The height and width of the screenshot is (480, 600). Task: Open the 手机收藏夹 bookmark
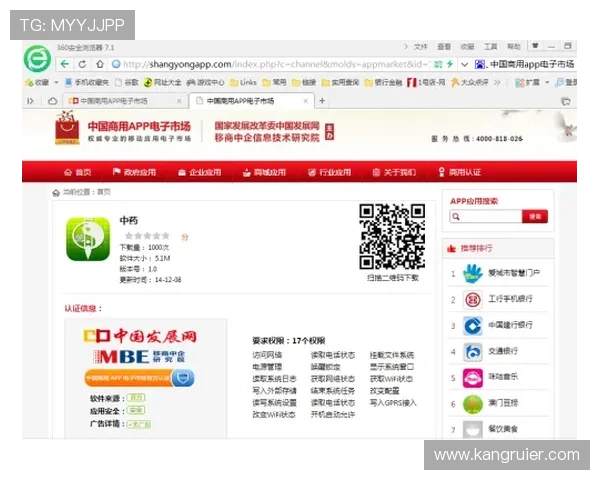[x=86, y=82]
